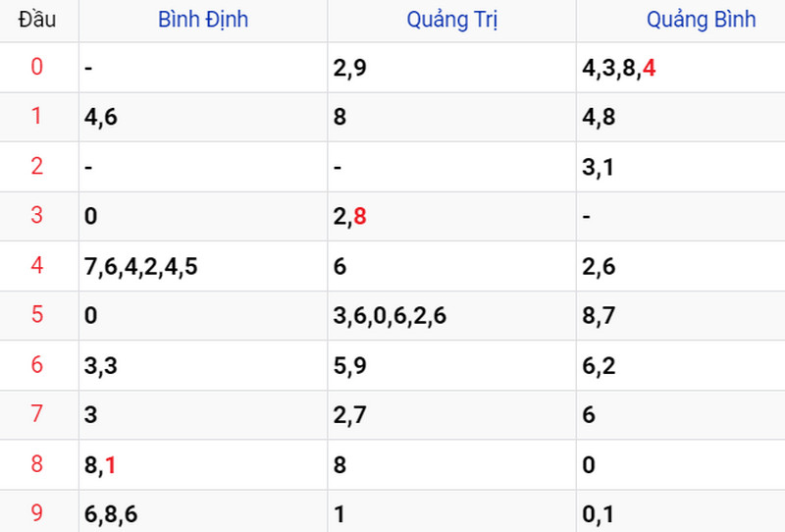Image resolution: width=785 pixels, height=532 pixels.
Task: Click the red head digit 5
Action: [37, 315]
